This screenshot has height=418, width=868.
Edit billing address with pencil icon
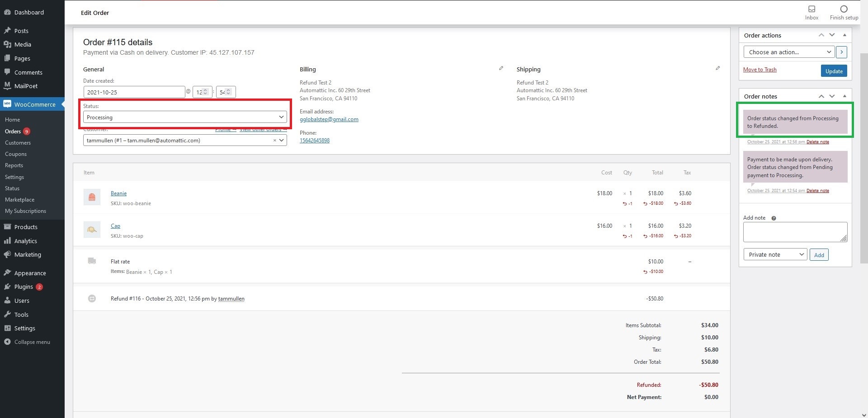501,68
